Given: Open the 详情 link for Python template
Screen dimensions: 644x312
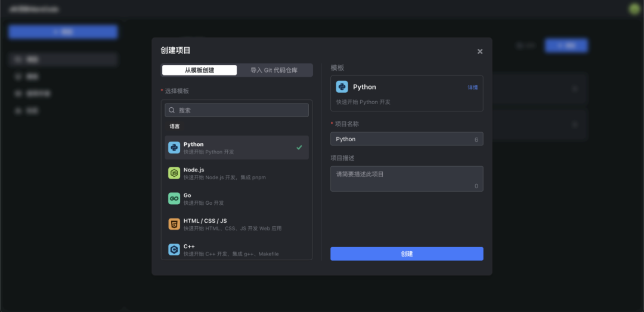Looking at the screenshot, I should [473, 88].
